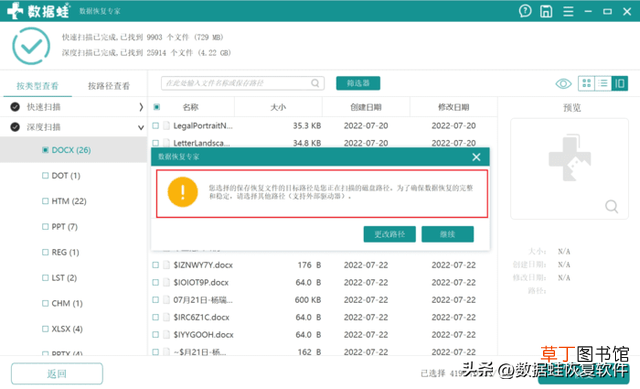Check the XLSX (4) type checkbox
This screenshot has width=640, height=389.
(45, 329)
